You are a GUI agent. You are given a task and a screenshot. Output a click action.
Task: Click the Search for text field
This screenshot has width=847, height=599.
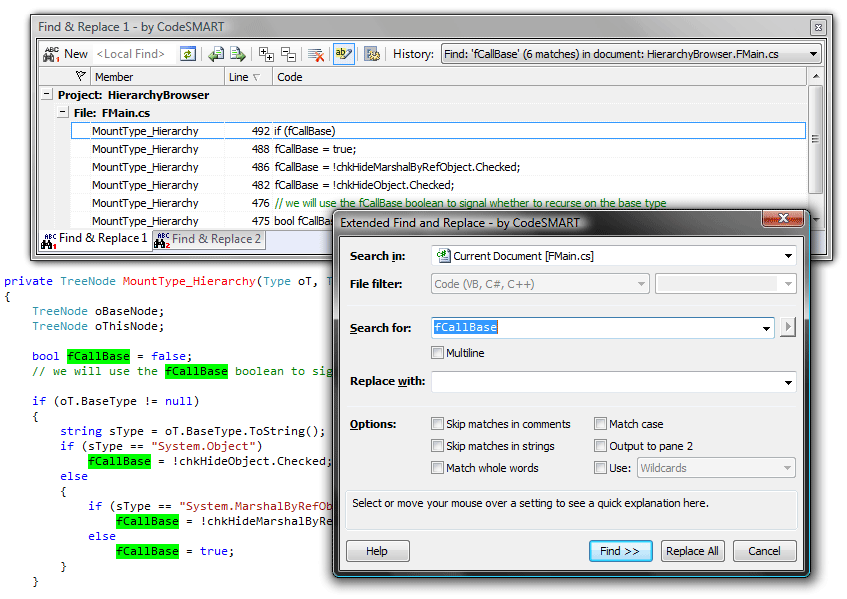[595, 327]
